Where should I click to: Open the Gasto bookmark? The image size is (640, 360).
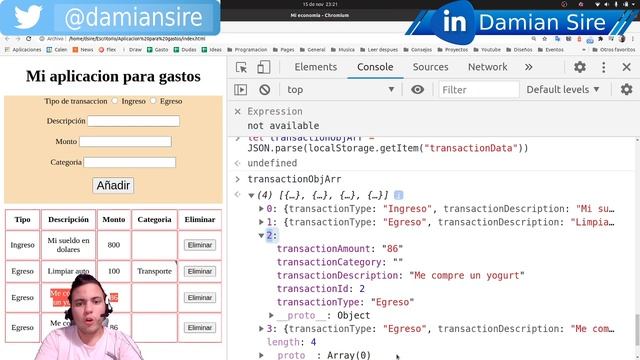click(158, 50)
